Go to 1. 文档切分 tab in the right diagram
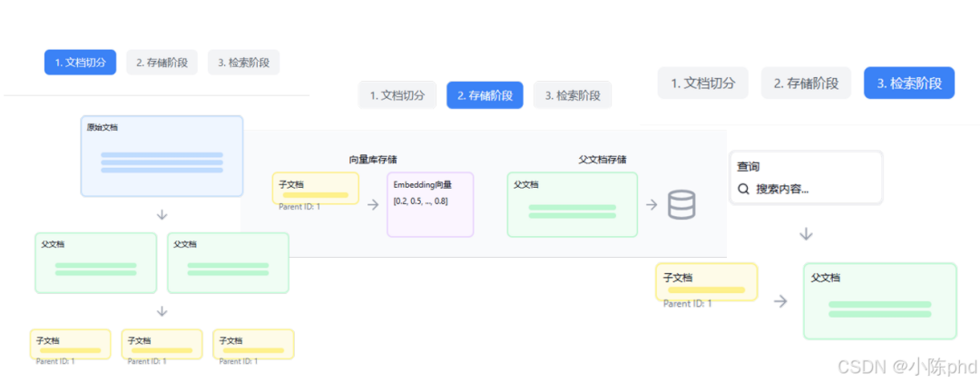This screenshot has height=383, width=980. click(x=703, y=83)
